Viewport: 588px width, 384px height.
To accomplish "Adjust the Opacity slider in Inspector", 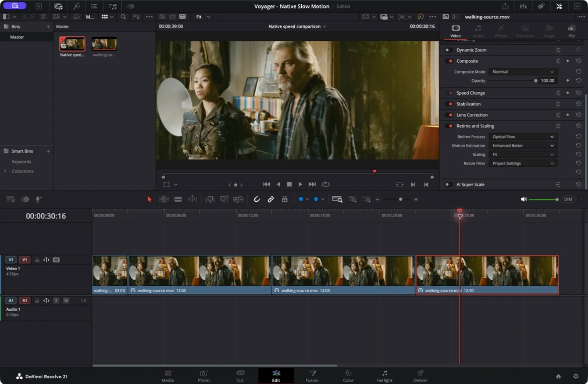I will pos(513,80).
